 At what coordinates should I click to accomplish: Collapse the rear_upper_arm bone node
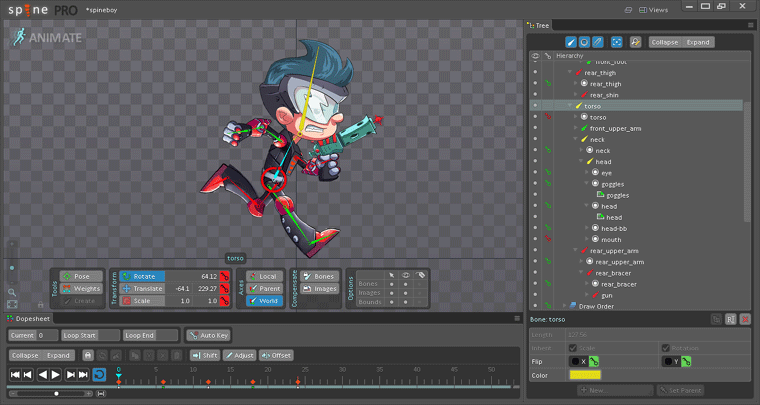tap(575, 251)
